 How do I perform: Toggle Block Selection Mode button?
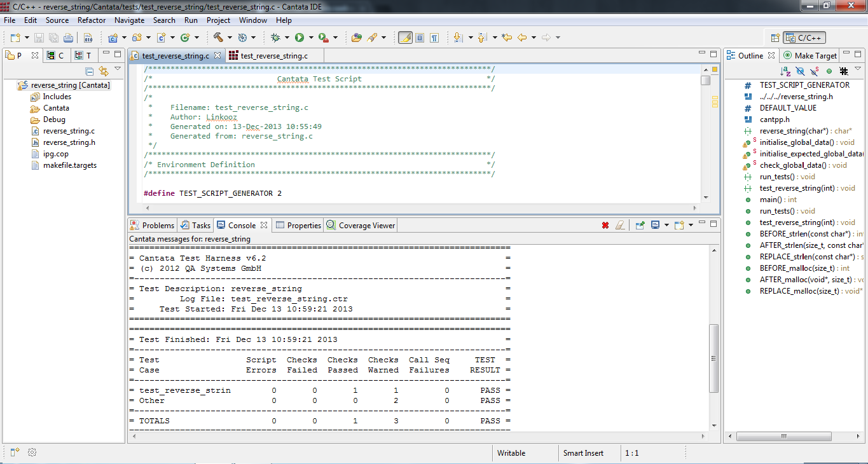point(420,38)
